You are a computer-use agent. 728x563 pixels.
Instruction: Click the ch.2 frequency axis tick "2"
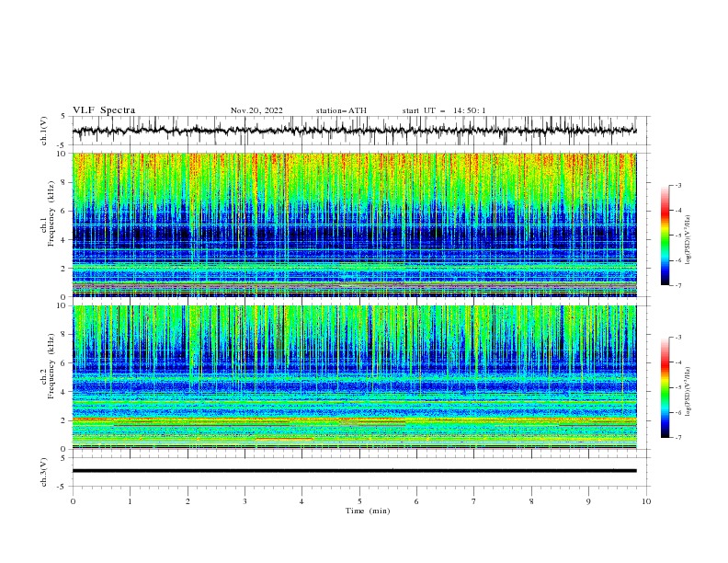pos(65,420)
